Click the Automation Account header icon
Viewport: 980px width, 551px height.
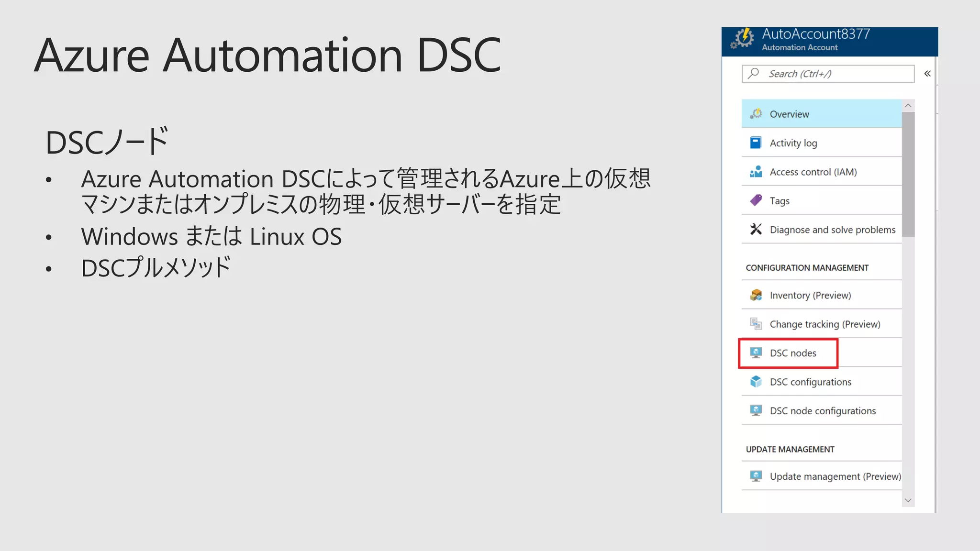742,38
